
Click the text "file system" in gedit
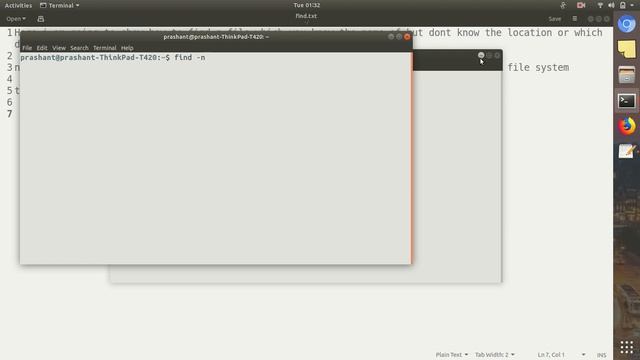click(538, 68)
